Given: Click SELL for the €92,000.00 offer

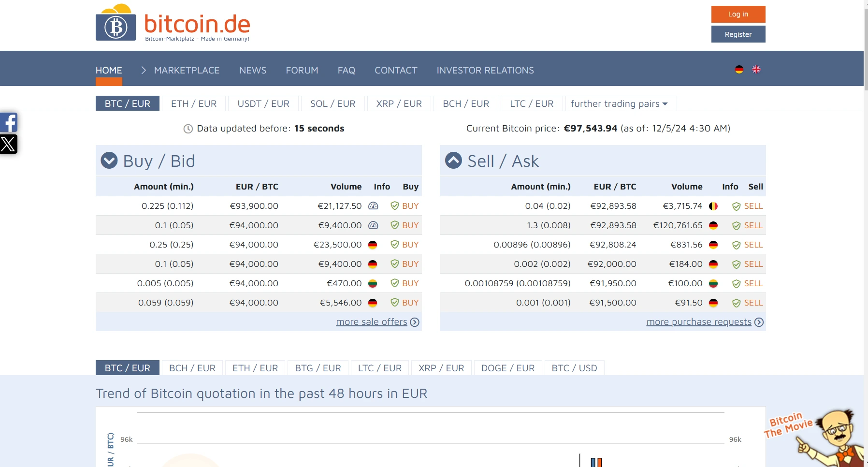Looking at the screenshot, I should point(753,264).
